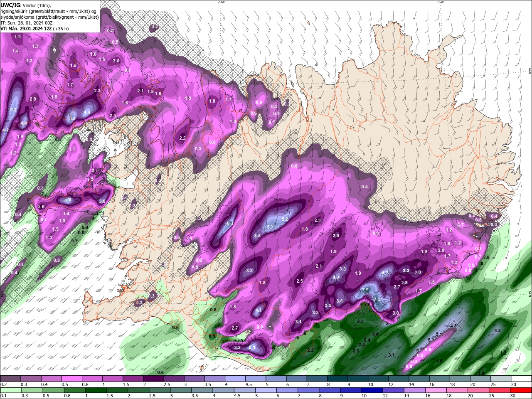Select the line starting 'rigning/skúrir' in the header
The height and width of the screenshot is (399, 532).
(49, 11)
